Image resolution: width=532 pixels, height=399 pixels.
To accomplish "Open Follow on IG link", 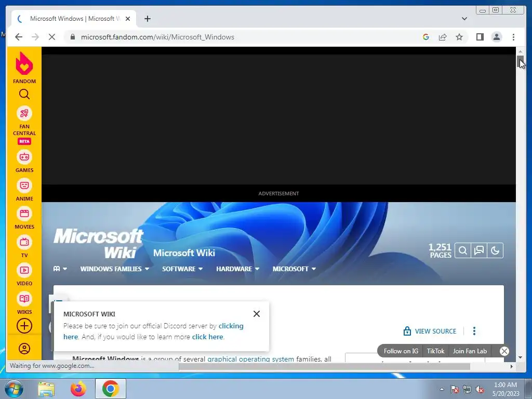I will pyautogui.click(x=401, y=351).
